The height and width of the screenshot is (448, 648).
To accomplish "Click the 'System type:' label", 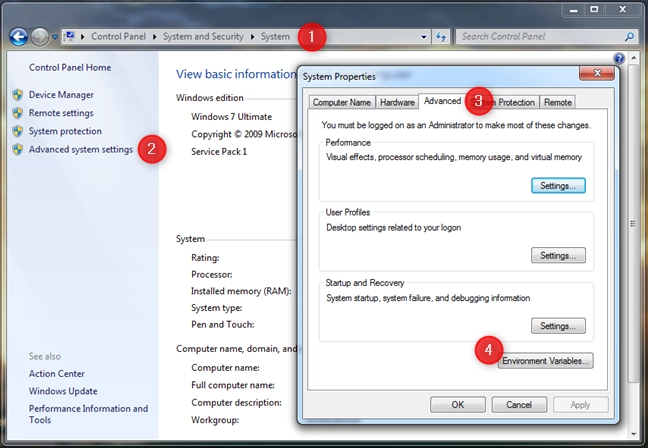I will [x=217, y=308].
